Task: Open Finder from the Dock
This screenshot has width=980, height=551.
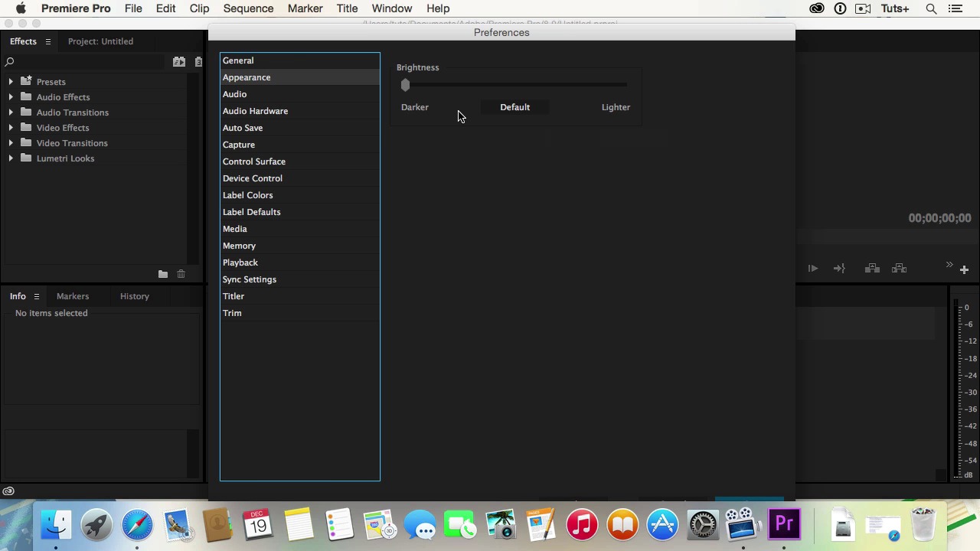Action: 56,525
